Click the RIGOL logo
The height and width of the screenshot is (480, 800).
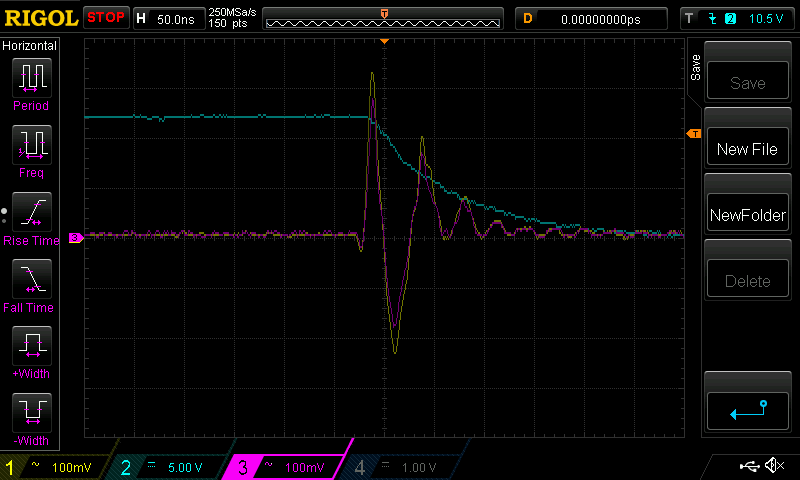click(x=41, y=18)
